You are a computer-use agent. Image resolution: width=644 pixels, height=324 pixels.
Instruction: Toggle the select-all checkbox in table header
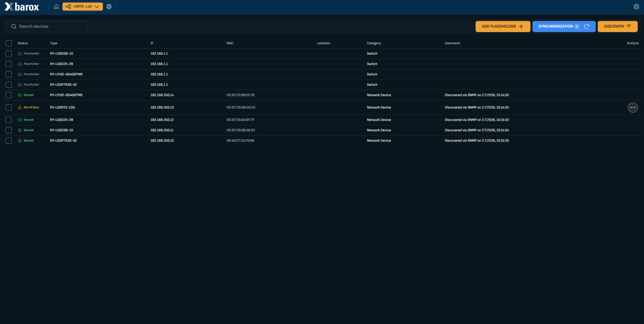coord(9,43)
